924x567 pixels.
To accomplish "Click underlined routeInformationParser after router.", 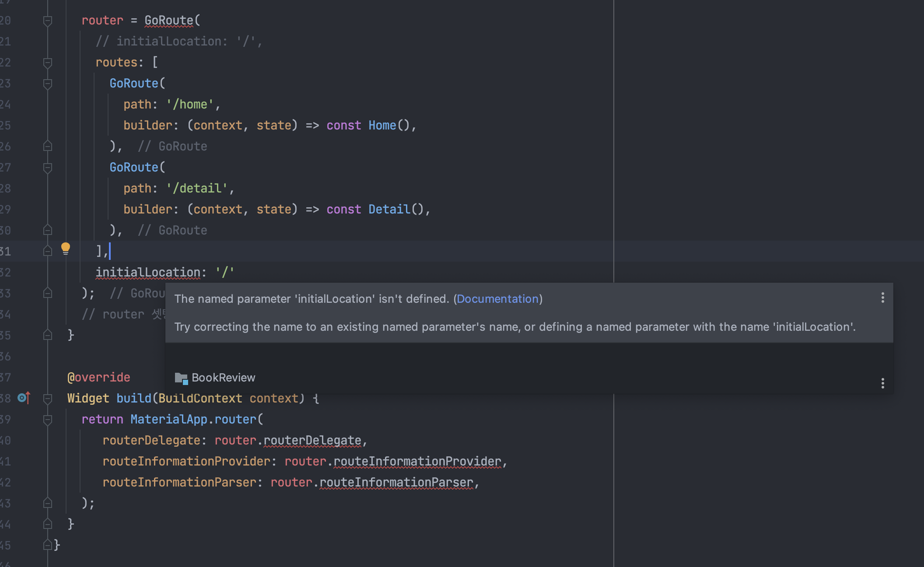I will (x=396, y=482).
